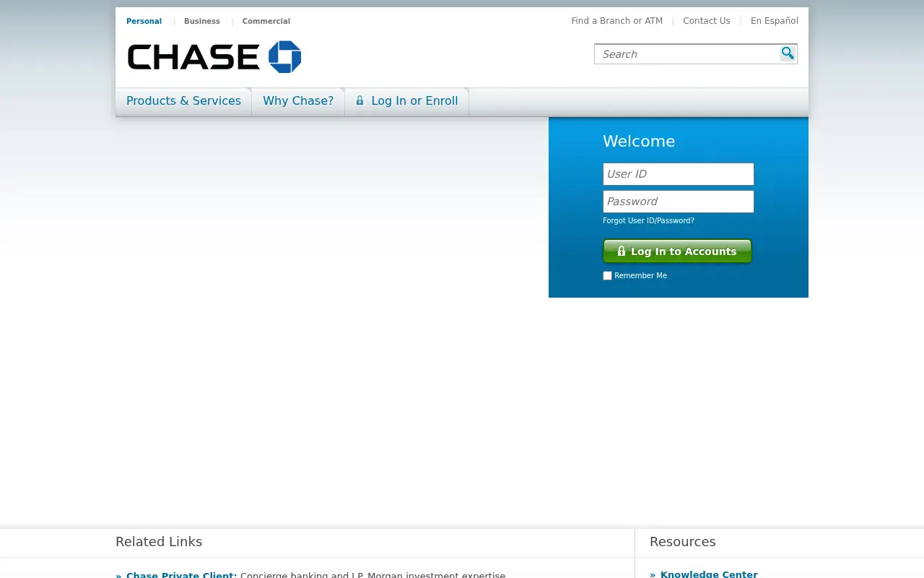Focus the User ID input field
924x578 pixels.
pos(679,174)
